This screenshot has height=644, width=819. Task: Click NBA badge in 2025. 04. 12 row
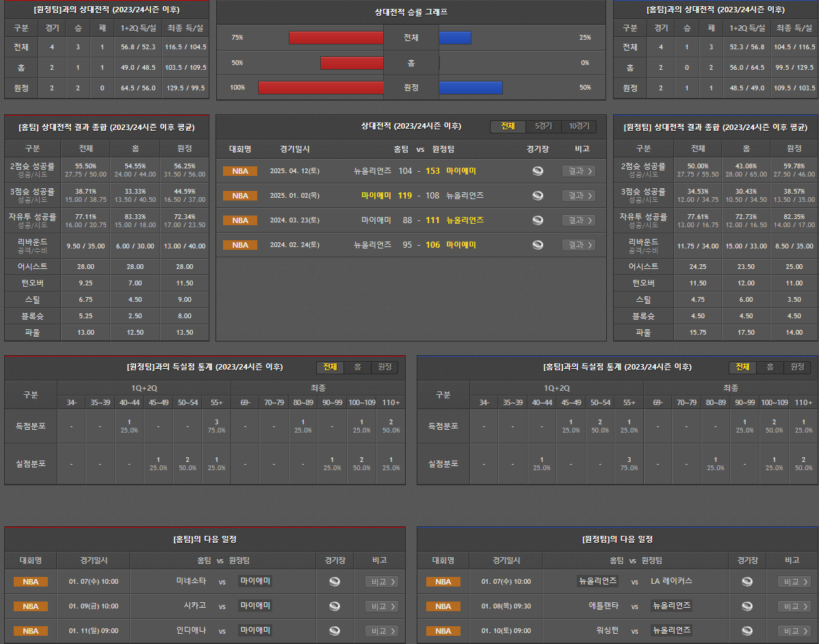point(240,171)
